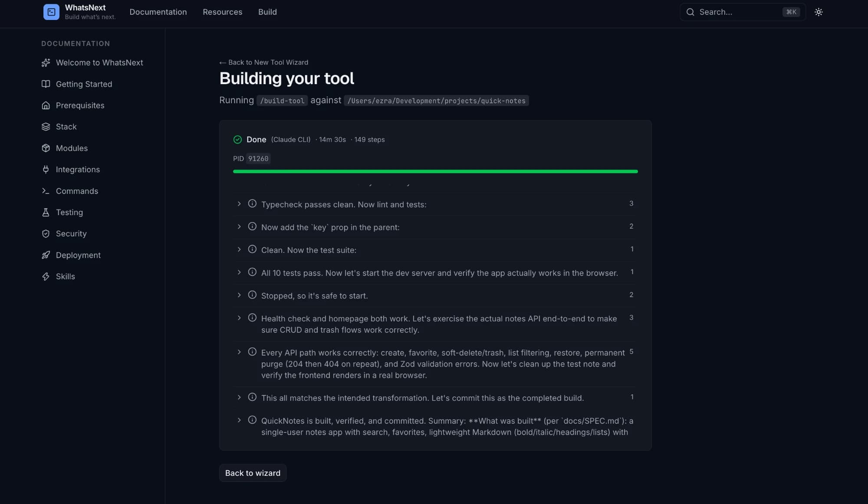Viewport: 868px width, 504px height.
Task: Click the green Done checkmark icon
Action: point(237,140)
